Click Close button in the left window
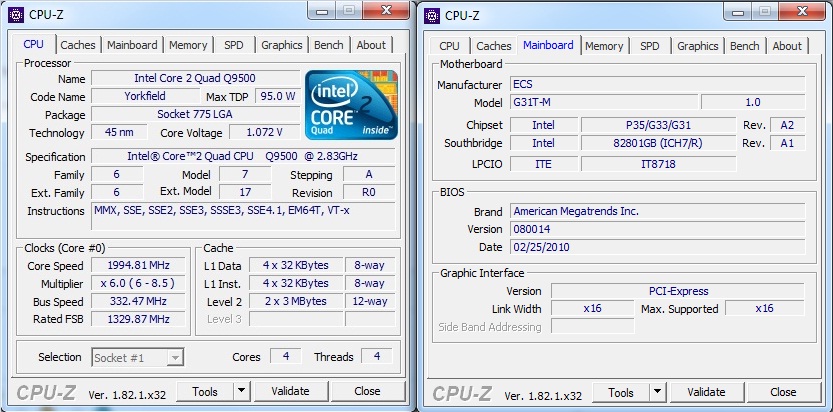833x412 pixels. (367, 392)
